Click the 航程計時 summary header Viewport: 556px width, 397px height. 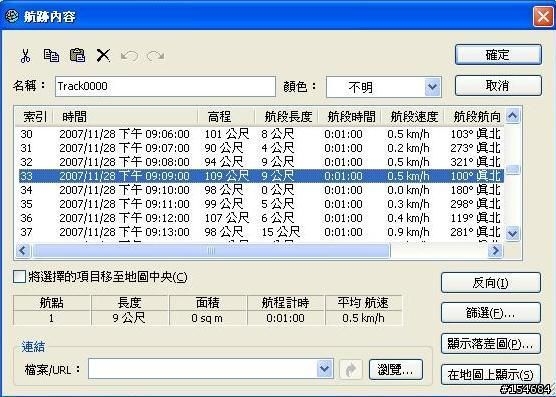pyautogui.click(x=285, y=303)
